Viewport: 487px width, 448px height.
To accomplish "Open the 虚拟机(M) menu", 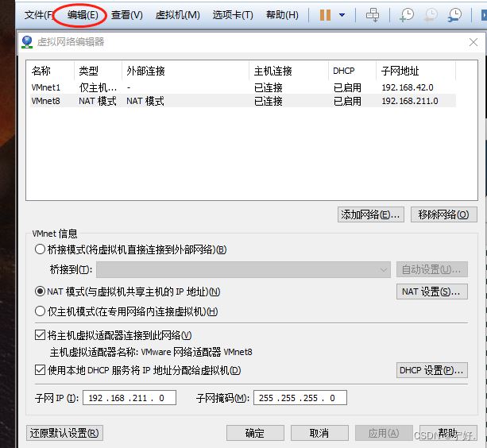I will [x=178, y=14].
